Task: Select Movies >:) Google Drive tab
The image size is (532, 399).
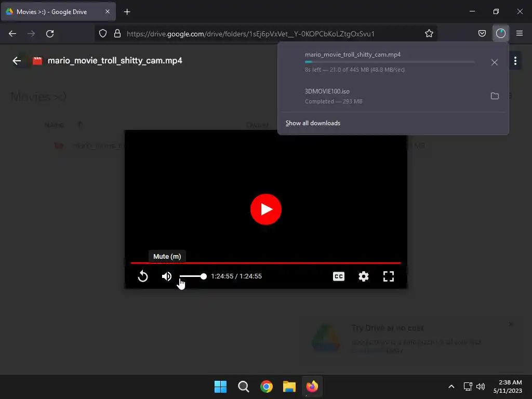Action: pos(58,12)
